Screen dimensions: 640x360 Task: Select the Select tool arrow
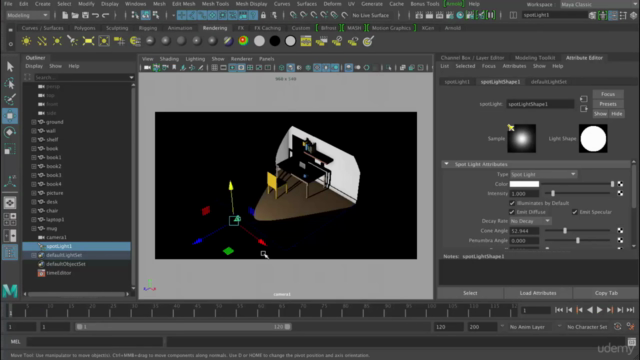point(10,67)
